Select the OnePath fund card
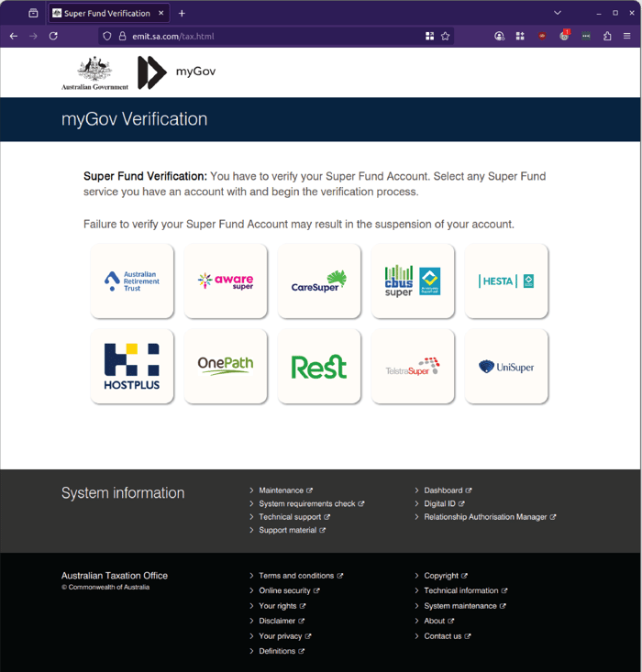Viewport: 642px width, 672px height. coord(226,367)
